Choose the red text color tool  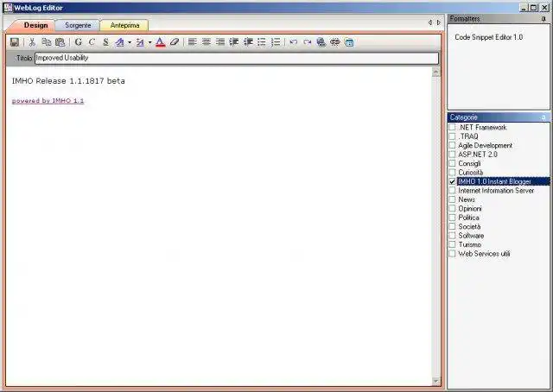tap(161, 42)
